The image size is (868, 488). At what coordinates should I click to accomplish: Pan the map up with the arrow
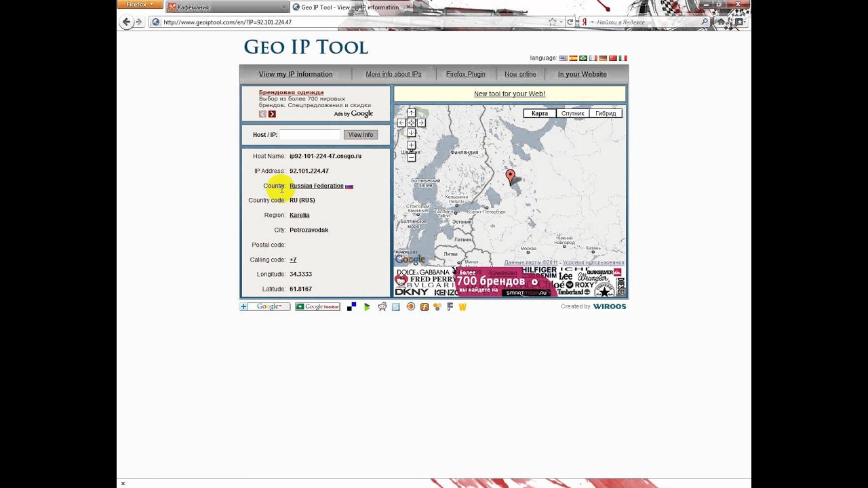(411, 113)
